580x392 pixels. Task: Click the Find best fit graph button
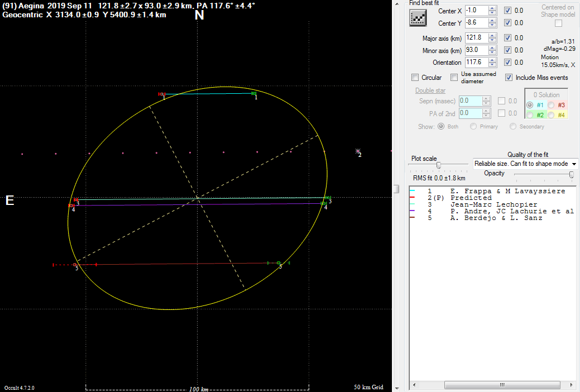(x=418, y=18)
